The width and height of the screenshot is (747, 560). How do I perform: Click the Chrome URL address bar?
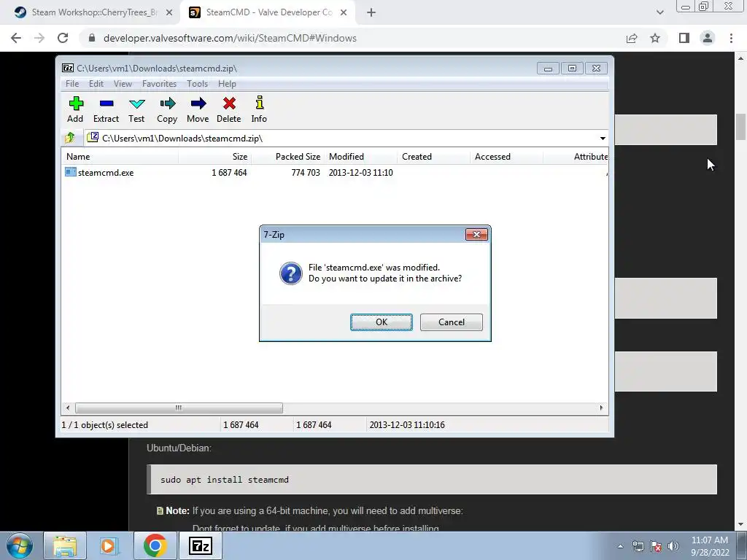pyautogui.click(x=352, y=38)
